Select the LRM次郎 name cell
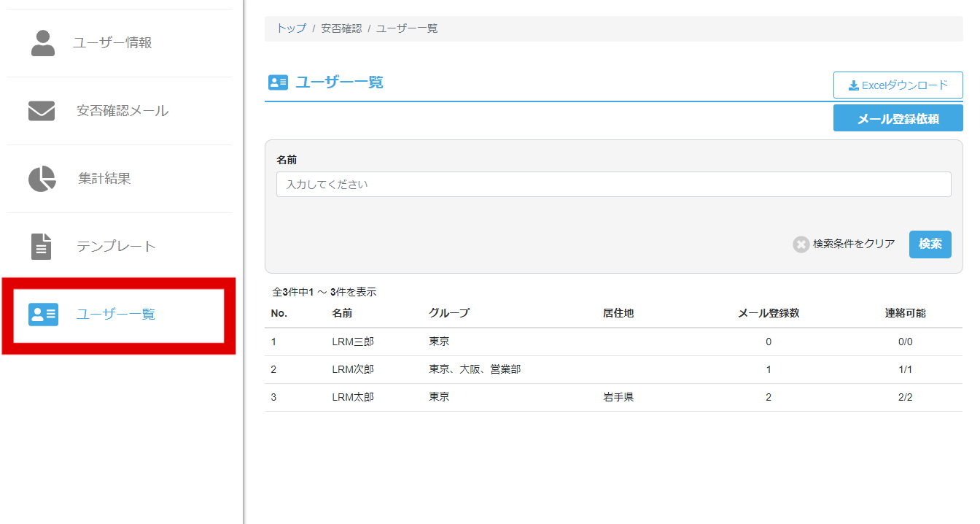 [x=353, y=369]
